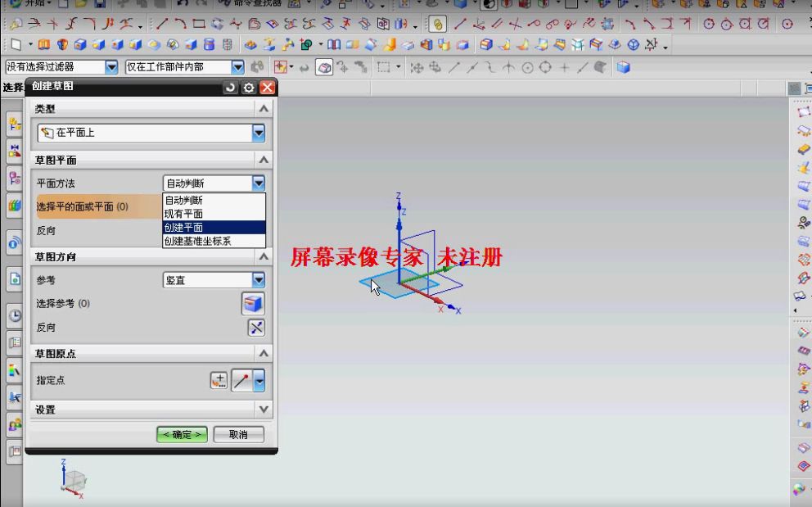
Task: Click the dialog settings gear icon
Action: click(x=248, y=87)
